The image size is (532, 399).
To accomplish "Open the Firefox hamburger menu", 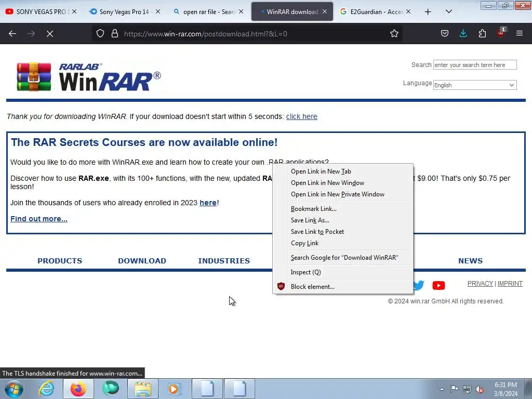I will click(x=520, y=34).
